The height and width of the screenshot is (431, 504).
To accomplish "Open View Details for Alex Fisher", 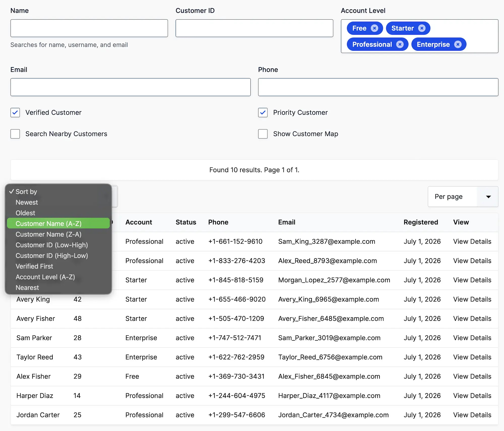I will (x=472, y=377).
